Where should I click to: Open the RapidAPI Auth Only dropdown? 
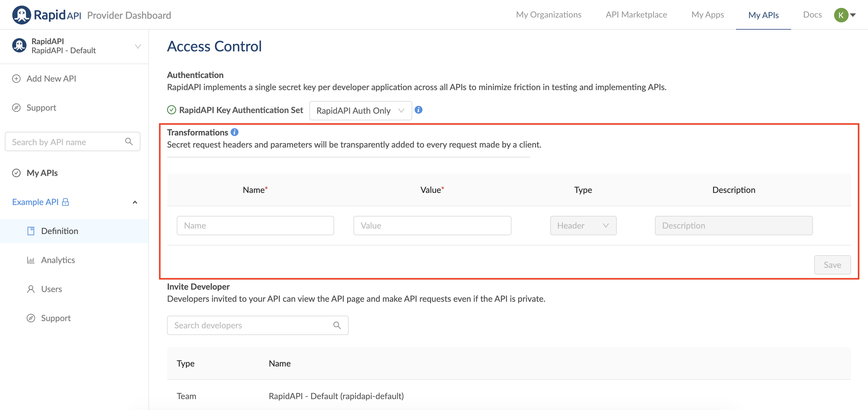point(360,110)
